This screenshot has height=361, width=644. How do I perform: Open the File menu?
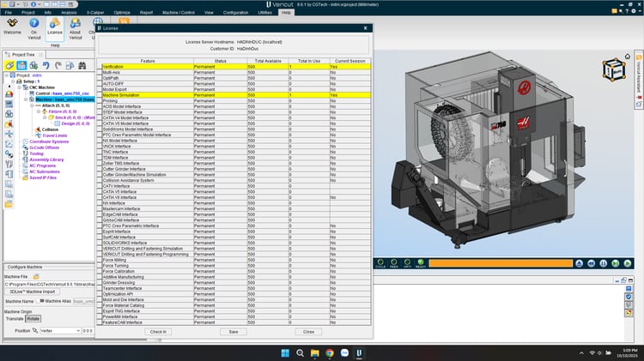click(9, 13)
